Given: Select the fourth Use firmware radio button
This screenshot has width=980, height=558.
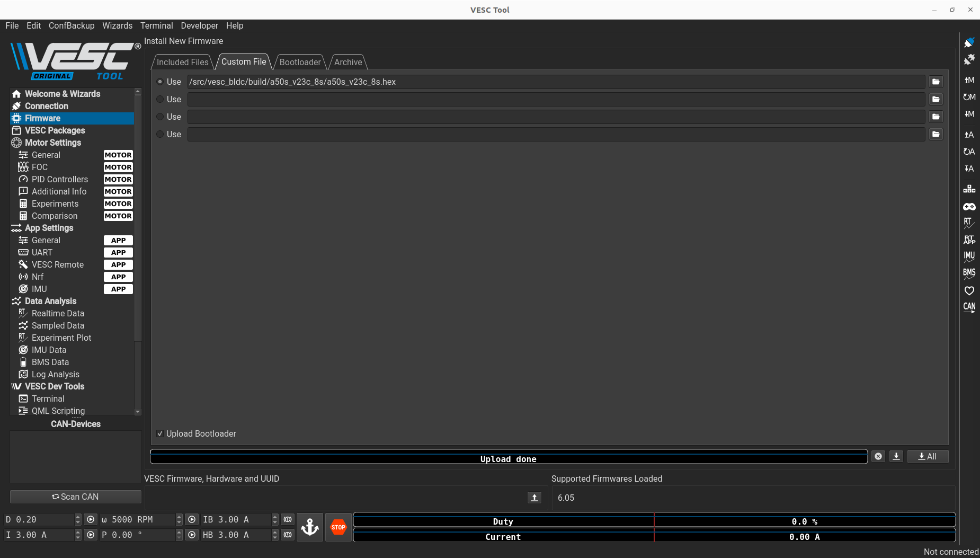Looking at the screenshot, I should (160, 134).
